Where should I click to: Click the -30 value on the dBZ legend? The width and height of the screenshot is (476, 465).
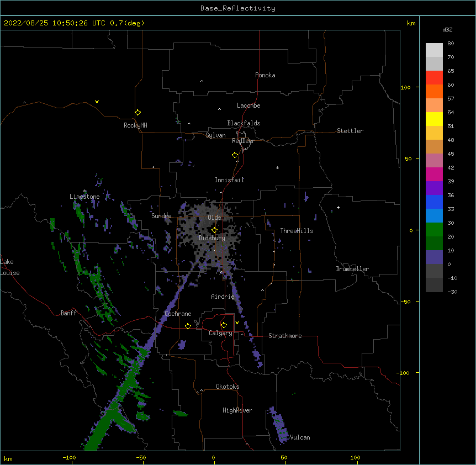452,292
